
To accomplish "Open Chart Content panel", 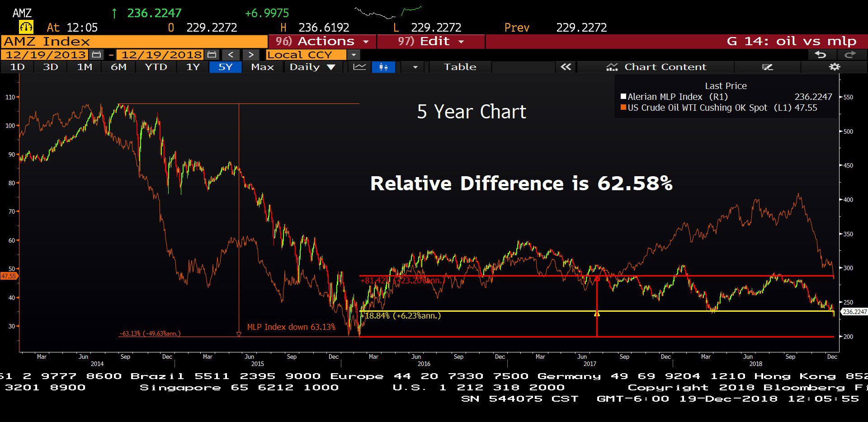I will 656,67.
